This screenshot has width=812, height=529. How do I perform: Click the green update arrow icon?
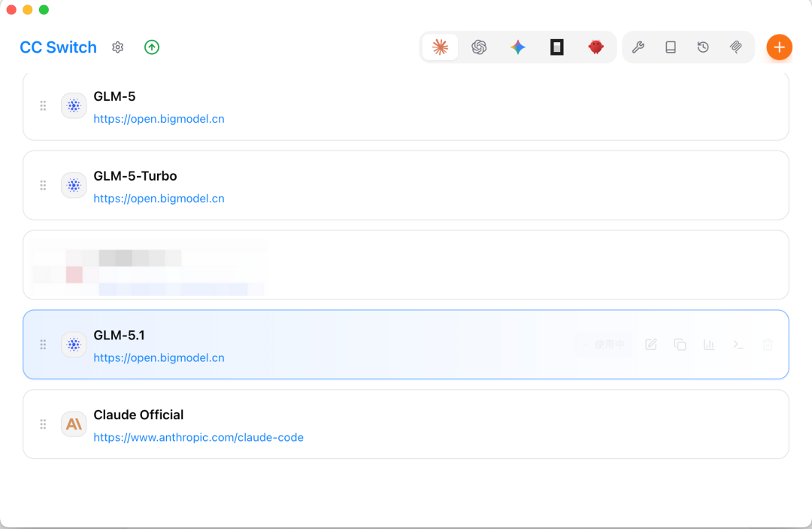click(x=152, y=47)
